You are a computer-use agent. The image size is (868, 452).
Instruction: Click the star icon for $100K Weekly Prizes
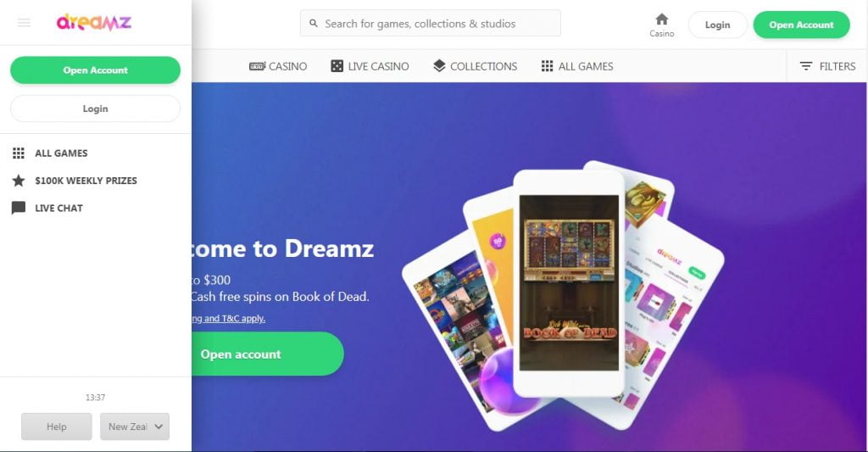click(19, 181)
